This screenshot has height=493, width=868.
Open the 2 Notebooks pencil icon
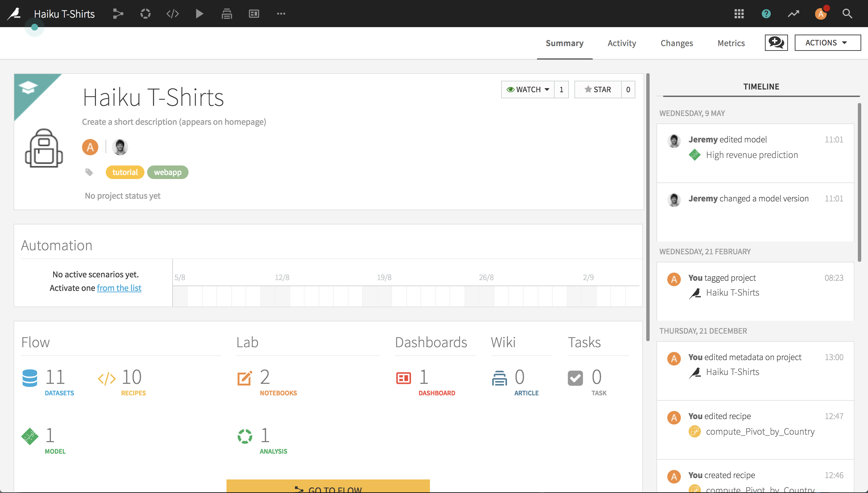coord(245,378)
